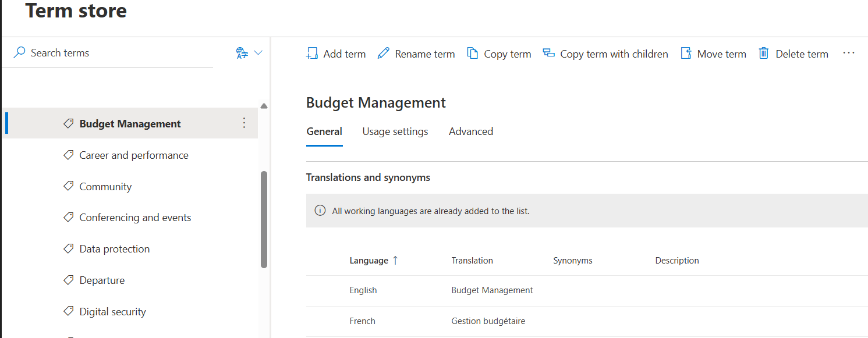The height and width of the screenshot is (338, 868).
Task: Click the tree scrollbar up arrow
Action: click(x=264, y=106)
